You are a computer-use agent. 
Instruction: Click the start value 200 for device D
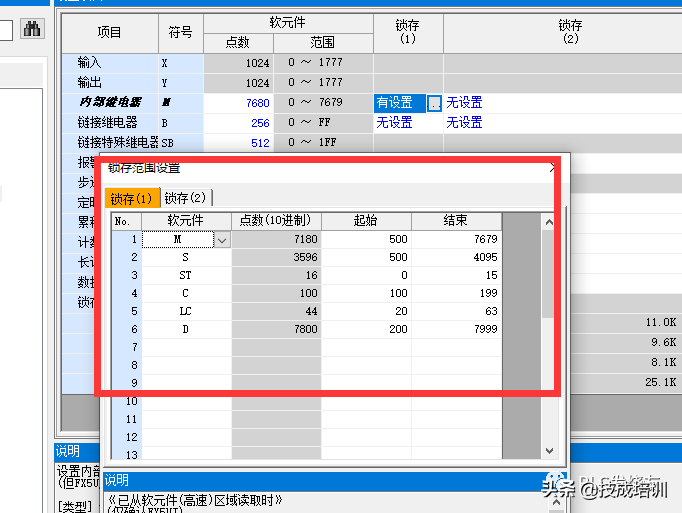tap(365, 330)
